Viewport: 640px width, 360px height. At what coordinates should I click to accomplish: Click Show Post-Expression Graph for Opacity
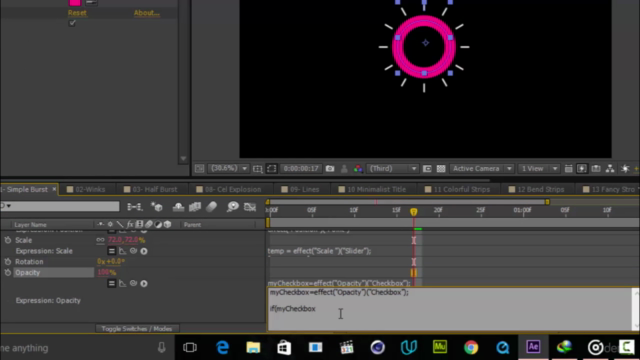pyautogui.click(x=122, y=283)
